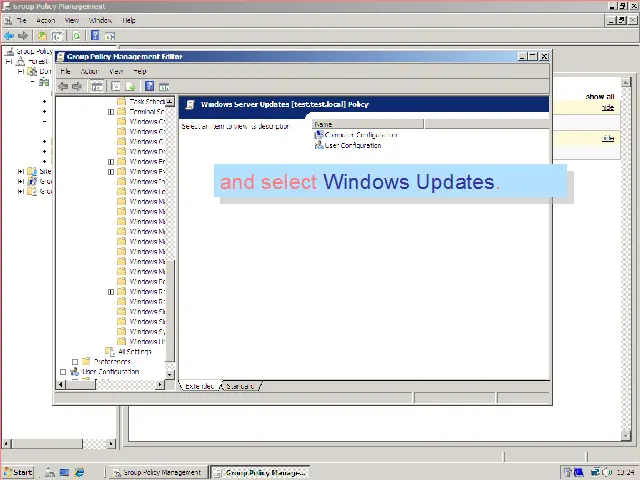
Task: Select Task Scheduler folder in Editor tree
Action: [141, 101]
